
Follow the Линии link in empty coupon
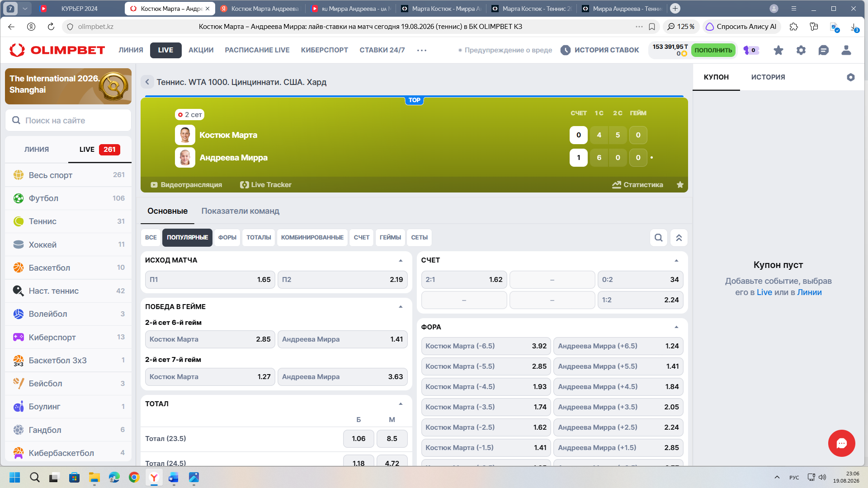[809, 292]
